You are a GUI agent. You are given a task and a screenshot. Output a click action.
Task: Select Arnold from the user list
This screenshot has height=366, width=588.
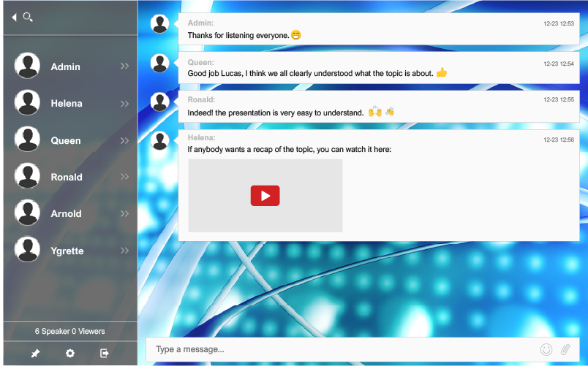(66, 214)
